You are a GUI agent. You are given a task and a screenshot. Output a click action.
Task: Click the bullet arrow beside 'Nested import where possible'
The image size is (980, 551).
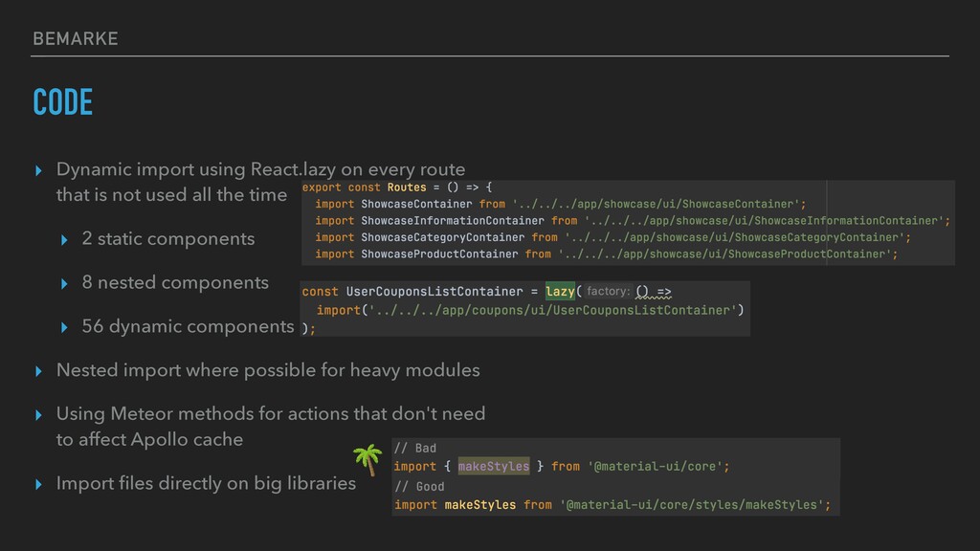tap(38, 371)
